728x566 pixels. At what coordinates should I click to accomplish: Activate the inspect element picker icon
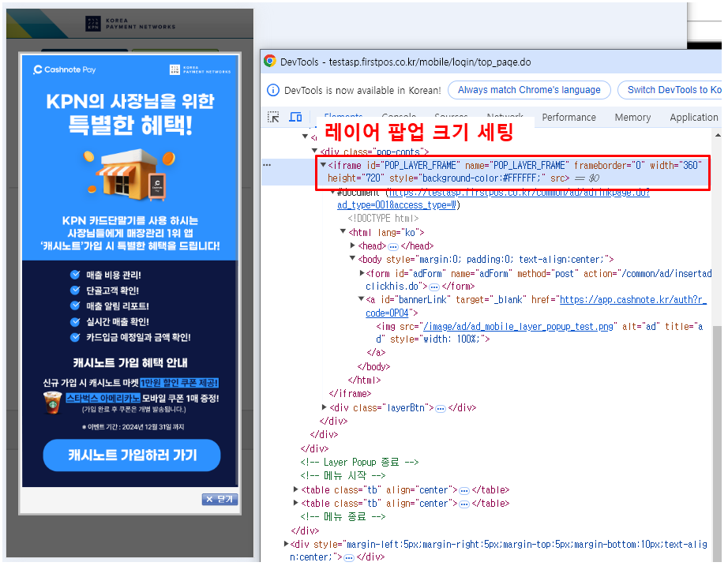(x=273, y=117)
